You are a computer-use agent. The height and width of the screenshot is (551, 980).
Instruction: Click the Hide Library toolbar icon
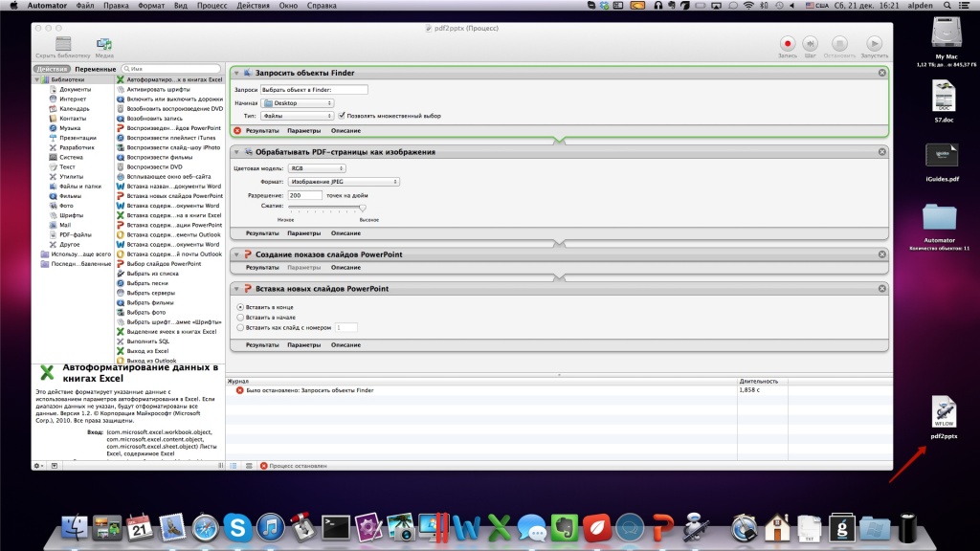pyautogui.click(x=64, y=44)
